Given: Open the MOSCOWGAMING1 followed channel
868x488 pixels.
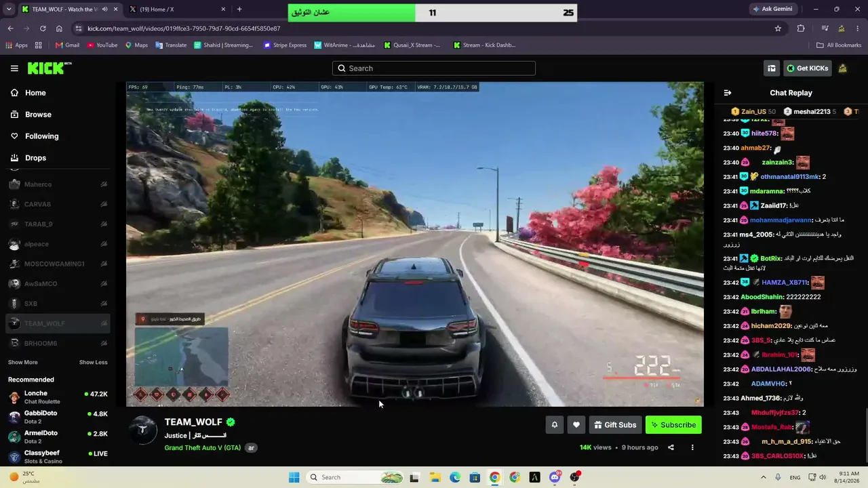Looking at the screenshot, I should point(58,264).
